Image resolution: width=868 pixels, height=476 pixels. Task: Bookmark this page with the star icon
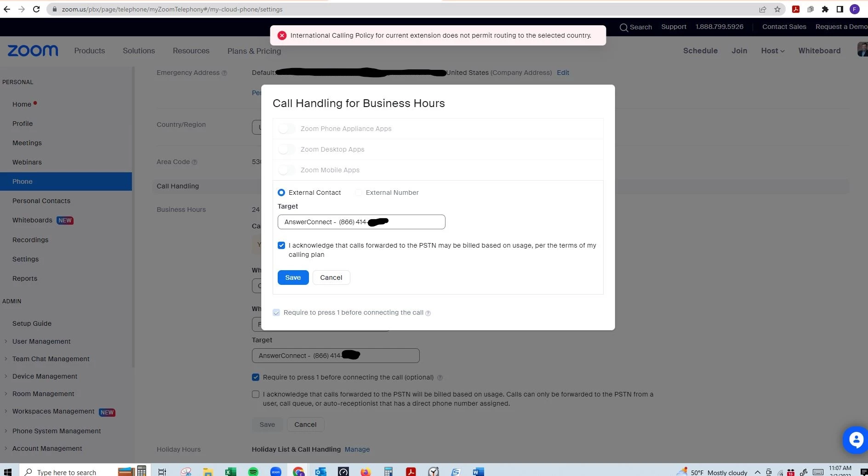click(x=777, y=9)
